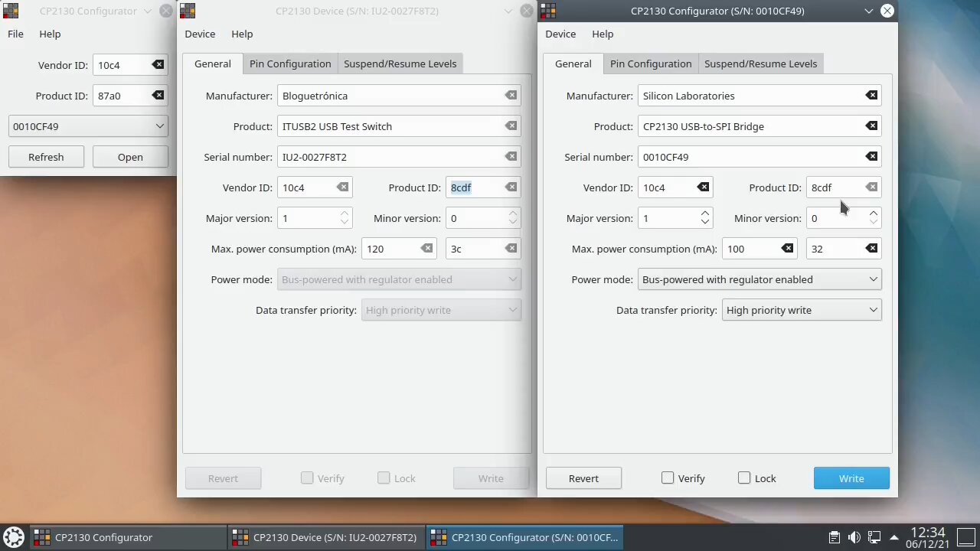980x551 pixels.
Task: Open the clipboard tray icon
Action: tap(835, 537)
